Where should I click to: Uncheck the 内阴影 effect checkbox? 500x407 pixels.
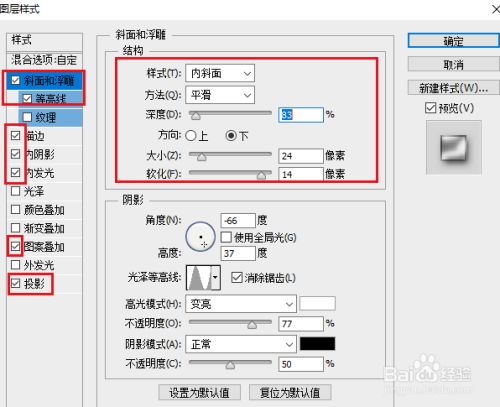15,154
